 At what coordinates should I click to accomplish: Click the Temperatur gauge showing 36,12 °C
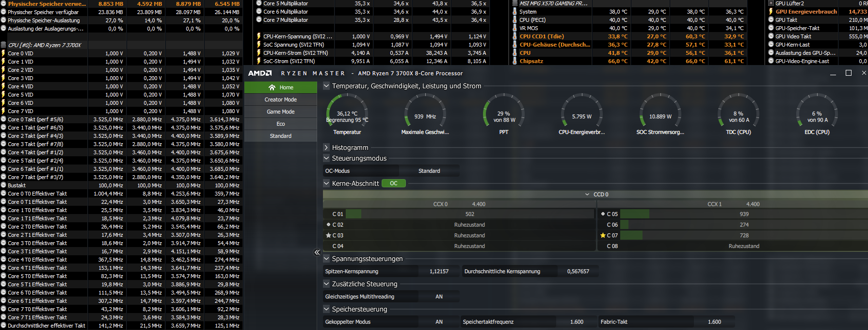tap(347, 114)
